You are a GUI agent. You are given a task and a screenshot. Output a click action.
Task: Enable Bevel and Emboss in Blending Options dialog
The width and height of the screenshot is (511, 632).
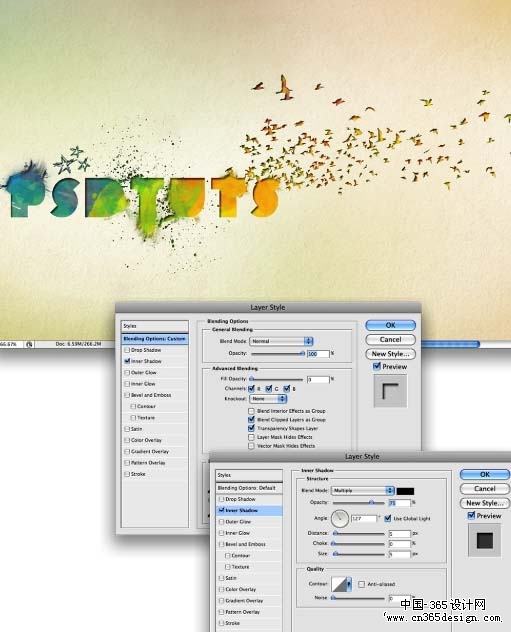127,395
